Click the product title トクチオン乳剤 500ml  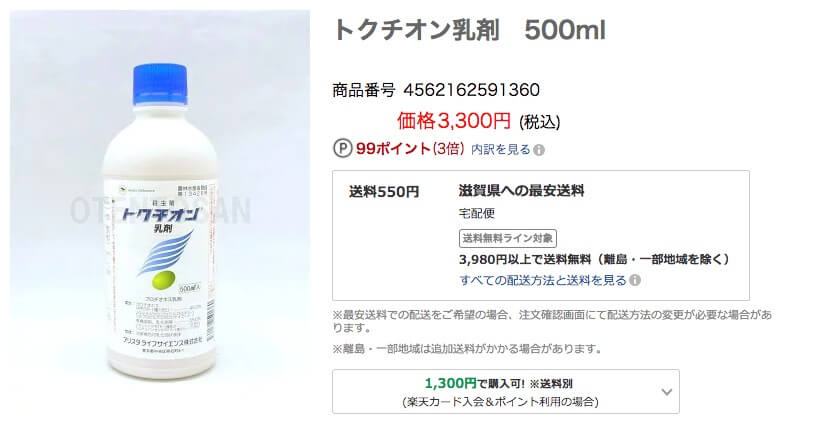click(x=469, y=30)
